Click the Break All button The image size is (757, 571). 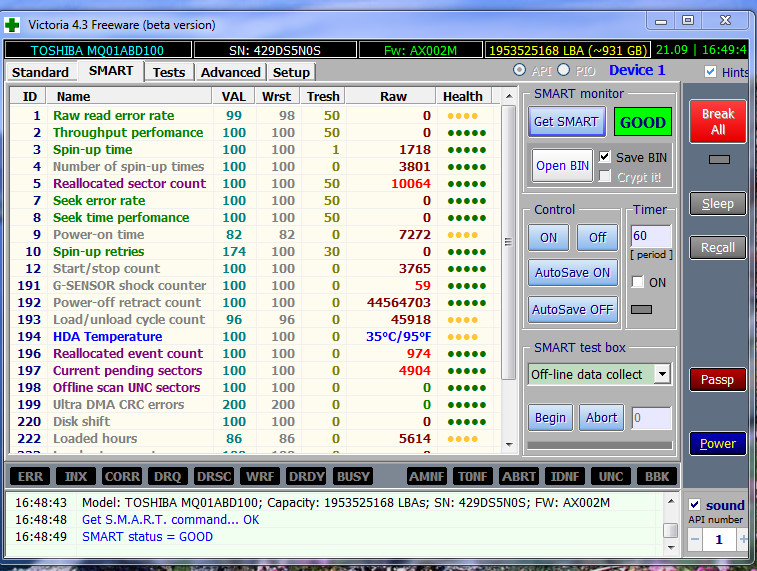point(717,122)
